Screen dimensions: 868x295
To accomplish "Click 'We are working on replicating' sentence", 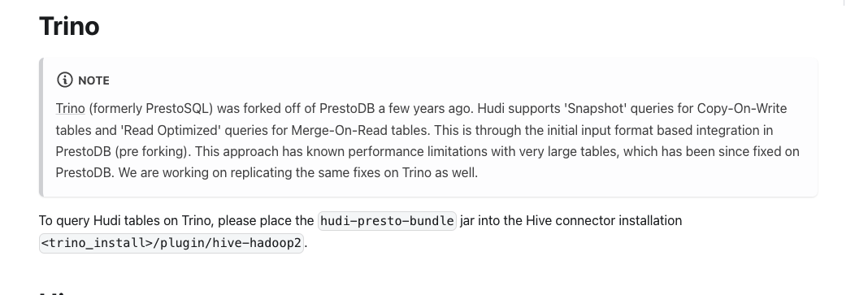I will click(x=206, y=172).
